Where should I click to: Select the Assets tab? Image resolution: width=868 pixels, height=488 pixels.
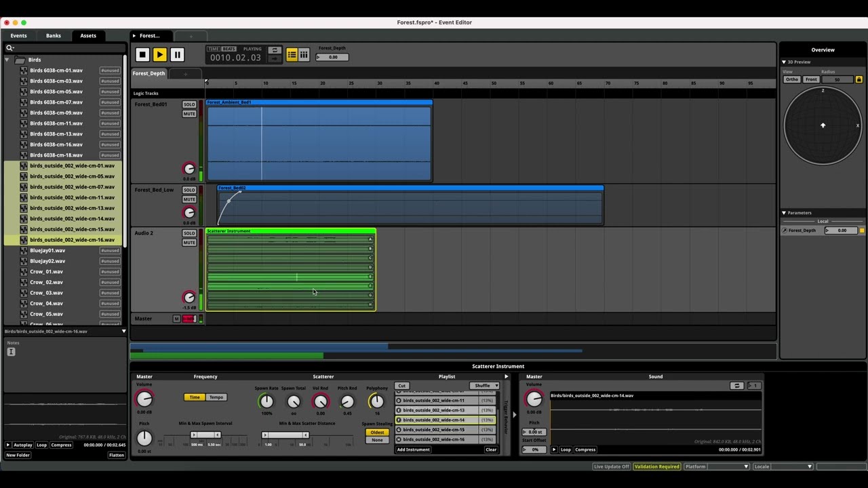pos(88,36)
